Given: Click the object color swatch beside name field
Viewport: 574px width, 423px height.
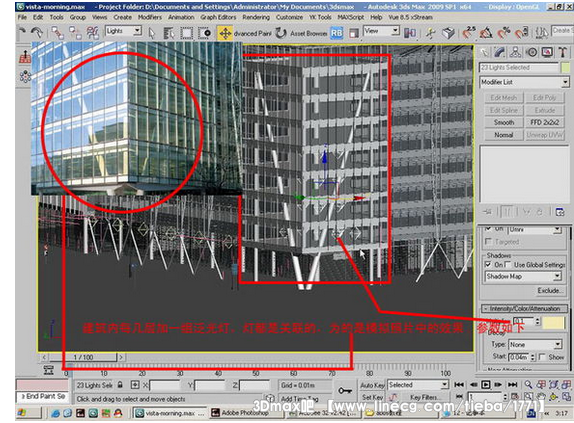Looking at the screenshot, I should click(x=566, y=67).
